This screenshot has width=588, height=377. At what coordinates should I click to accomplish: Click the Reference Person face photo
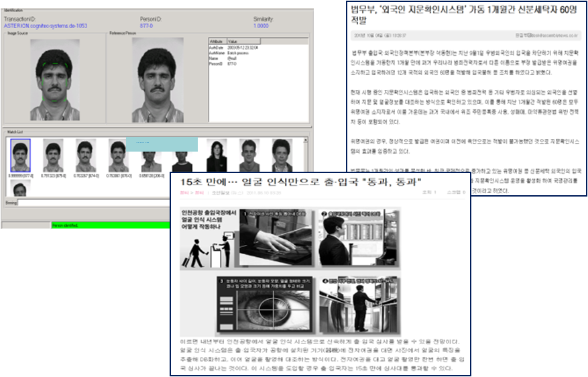tap(158, 80)
